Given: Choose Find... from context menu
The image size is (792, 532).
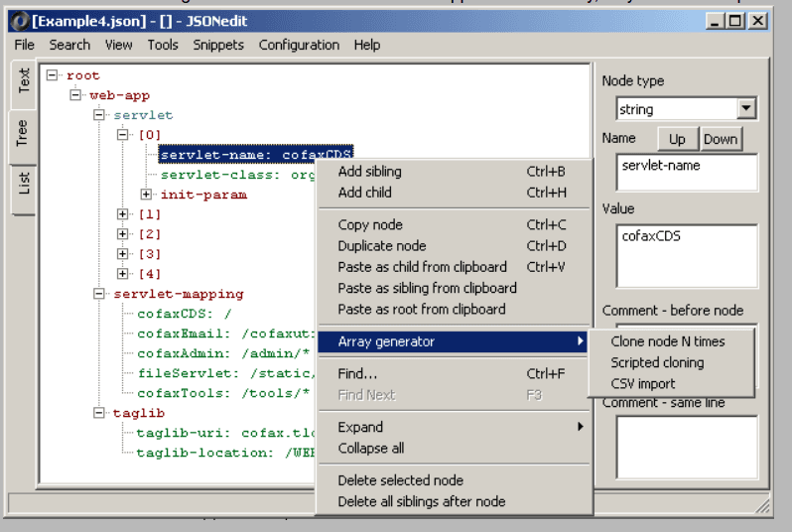Looking at the screenshot, I should coord(454,374).
